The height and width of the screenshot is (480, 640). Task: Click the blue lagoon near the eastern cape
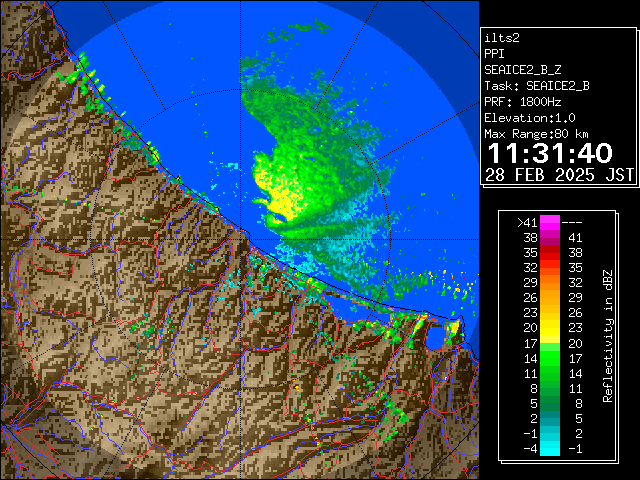[436, 336]
